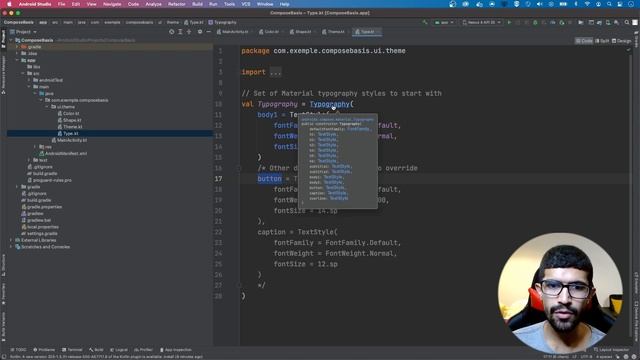
Task: Expand the androidTest folder
Action: click(x=29, y=80)
